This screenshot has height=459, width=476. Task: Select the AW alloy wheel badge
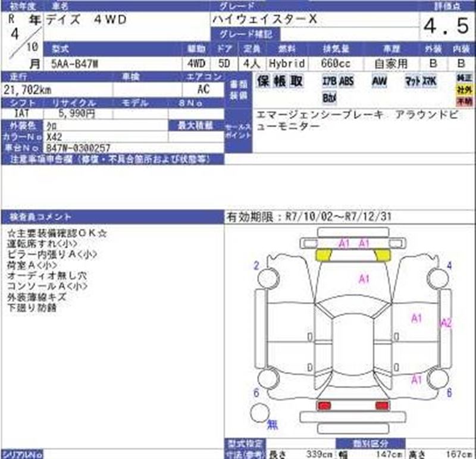[379, 81]
